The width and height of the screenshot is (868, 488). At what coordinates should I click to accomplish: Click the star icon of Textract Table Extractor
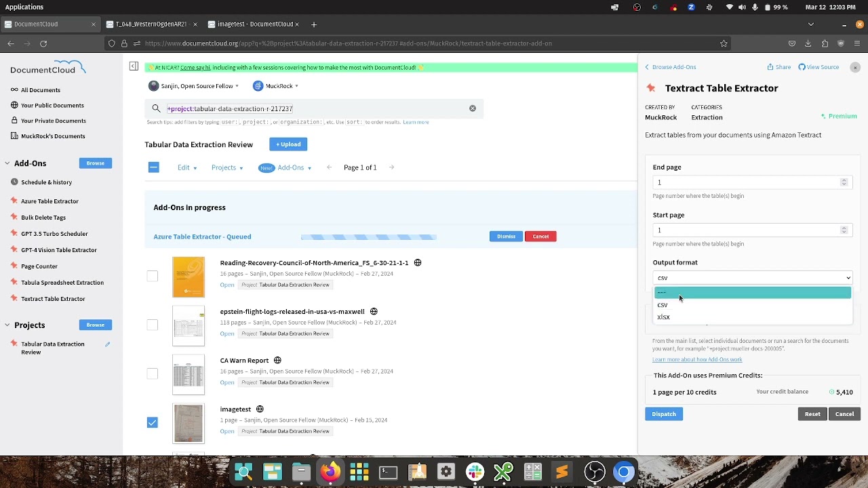click(x=651, y=88)
